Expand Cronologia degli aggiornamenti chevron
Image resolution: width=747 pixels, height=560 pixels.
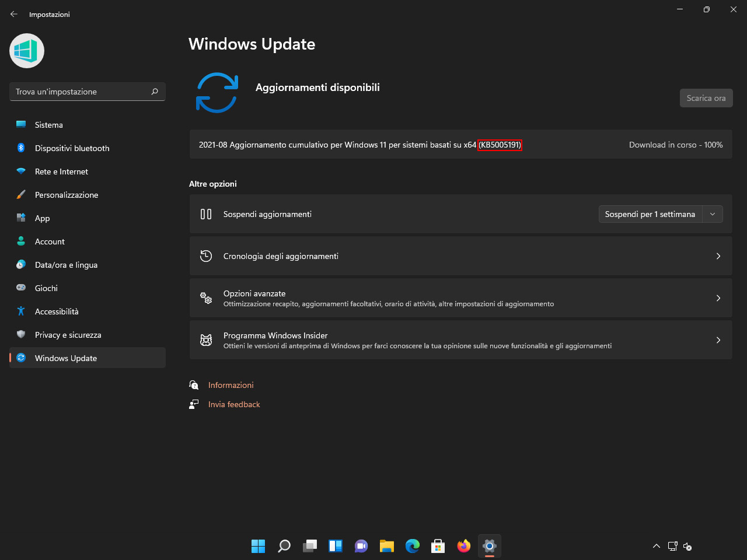point(718,256)
